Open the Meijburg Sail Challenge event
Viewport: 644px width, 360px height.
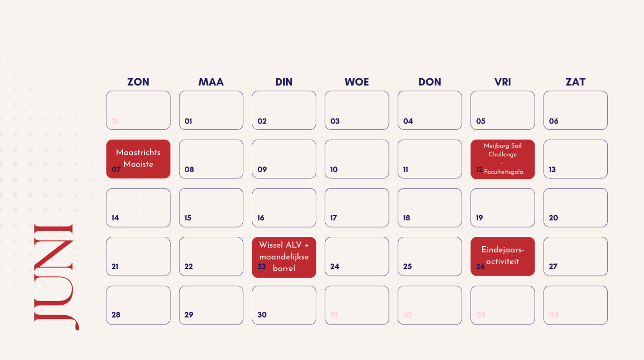(x=503, y=159)
